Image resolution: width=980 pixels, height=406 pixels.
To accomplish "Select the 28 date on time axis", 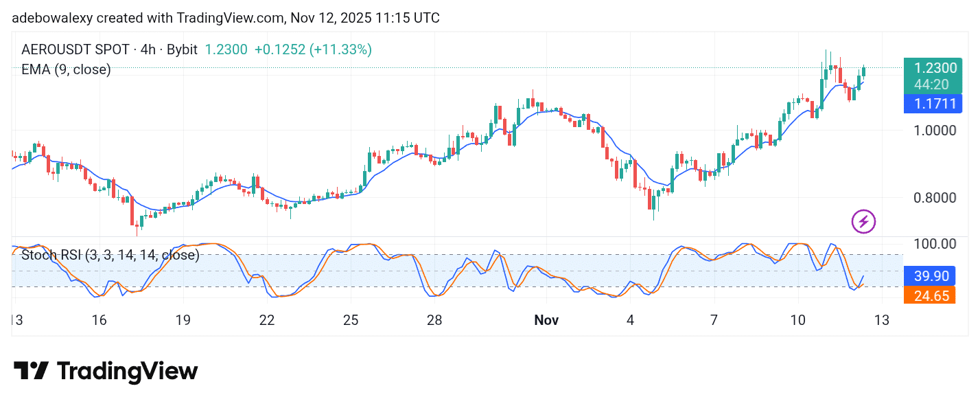I will pyautogui.click(x=434, y=320).
